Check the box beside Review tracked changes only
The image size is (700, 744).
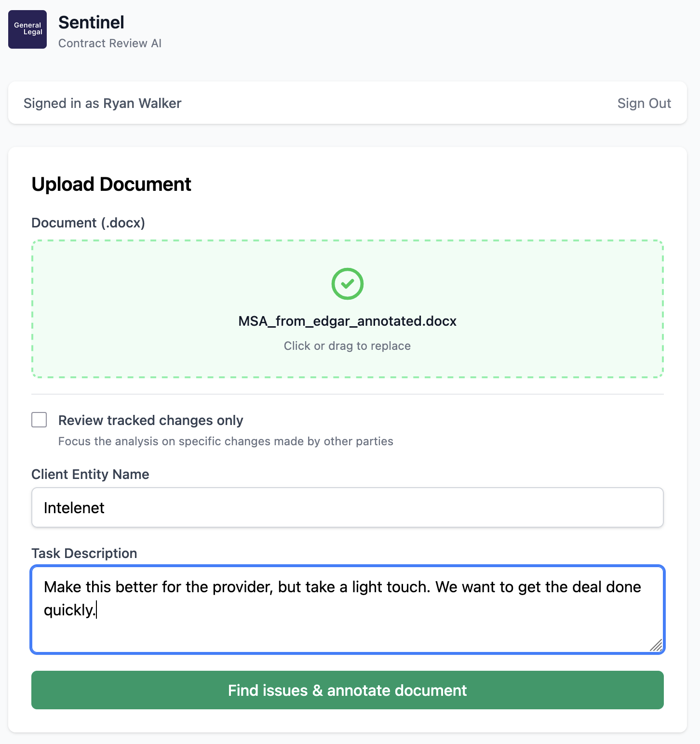click(x=39, y=420)
